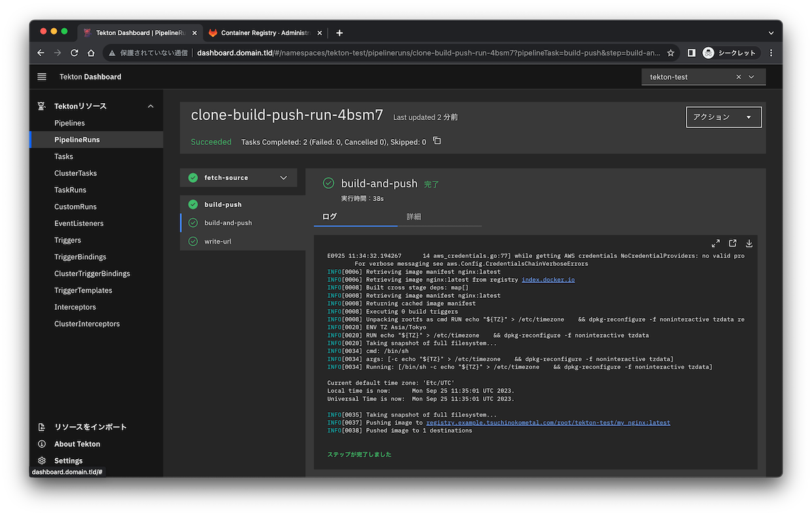This screenshot has height=516, width=812.
Task: Open CustomRuns in the sidebar
Action: [96, 206]
